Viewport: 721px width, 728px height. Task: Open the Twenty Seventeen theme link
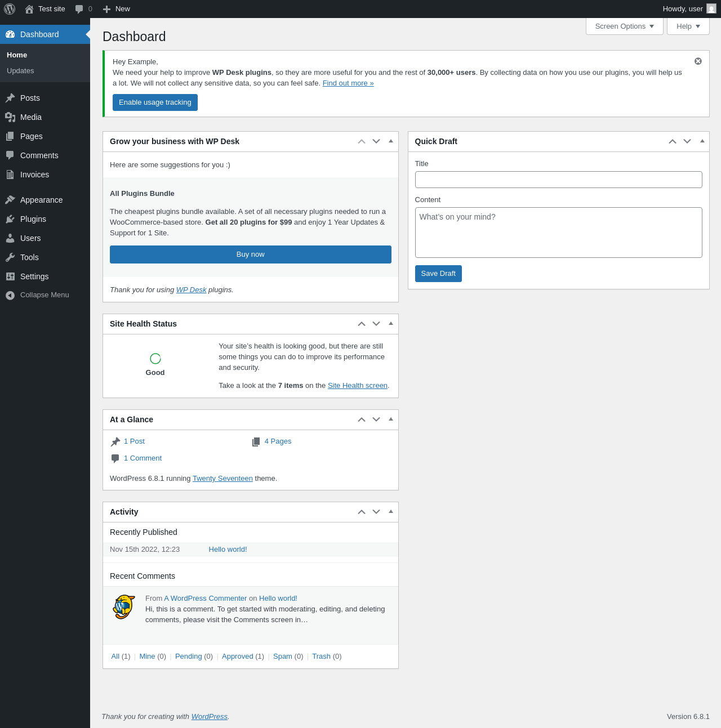(222, 479)
